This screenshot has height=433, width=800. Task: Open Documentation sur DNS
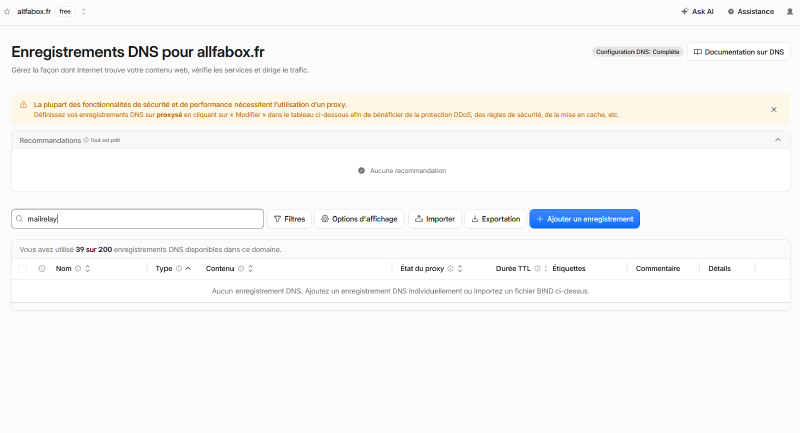739,52
